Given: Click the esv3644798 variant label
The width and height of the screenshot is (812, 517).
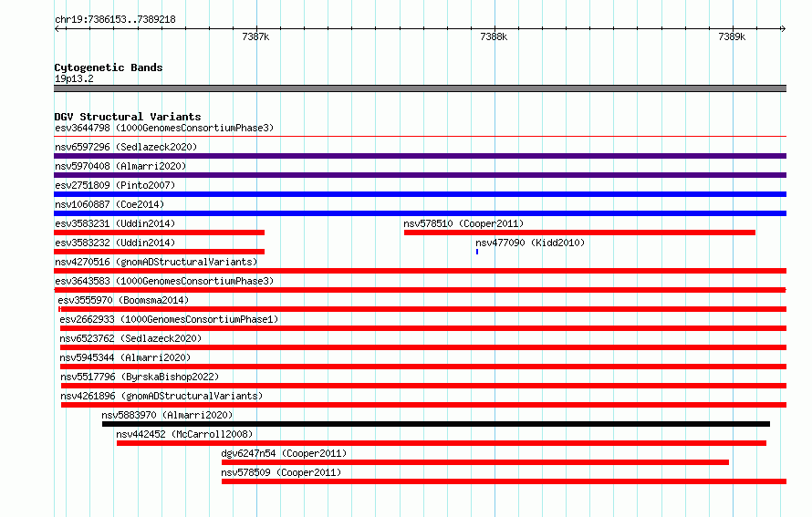Looking at the screenshot, I should tap(164, 128).
